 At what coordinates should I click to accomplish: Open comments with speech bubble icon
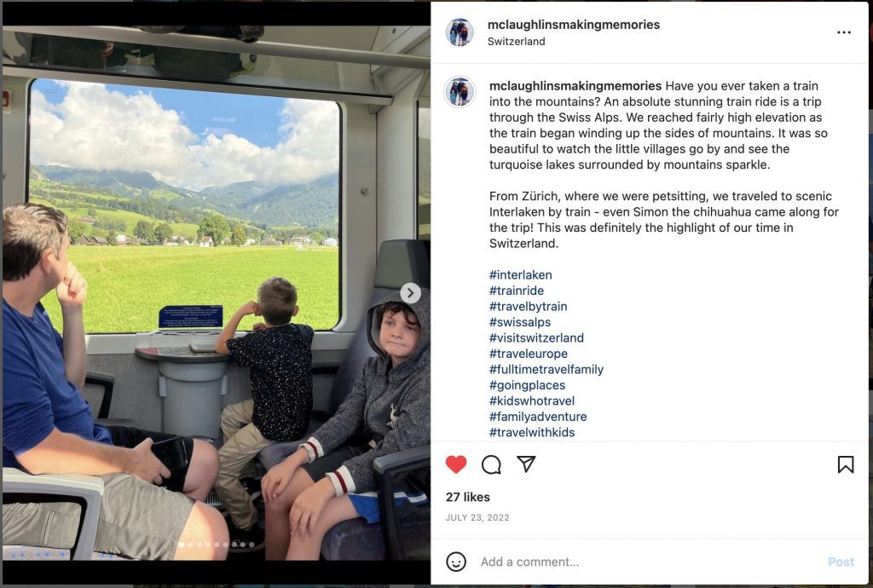pos(491,464)
